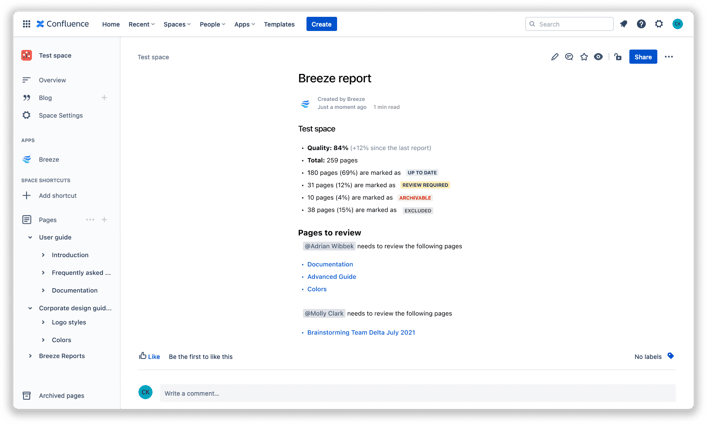Open the Spaces dropdown menu
Viewport: 707px width, 424px height.
(177, 24)
